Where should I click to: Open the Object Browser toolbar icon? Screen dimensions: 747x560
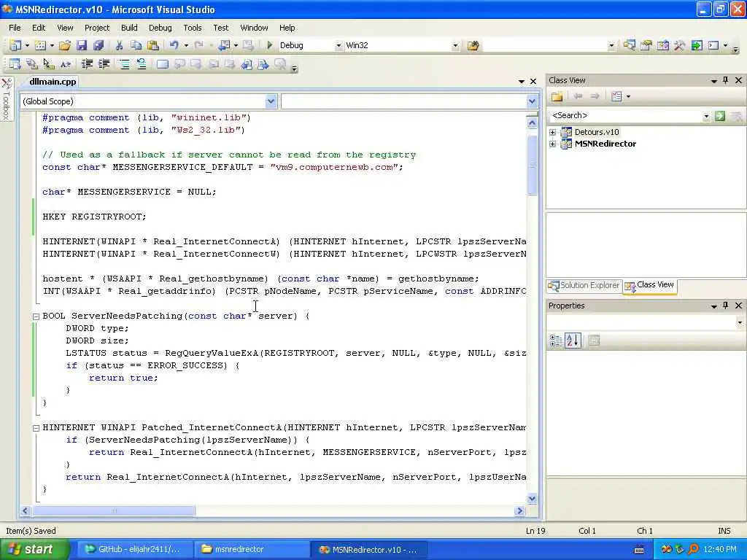click(x=663, y=45)
